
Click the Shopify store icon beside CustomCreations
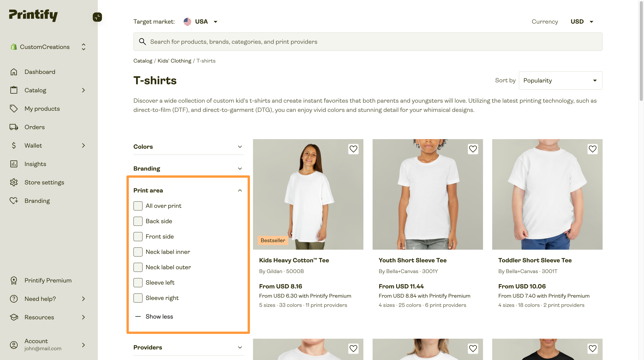14,47
